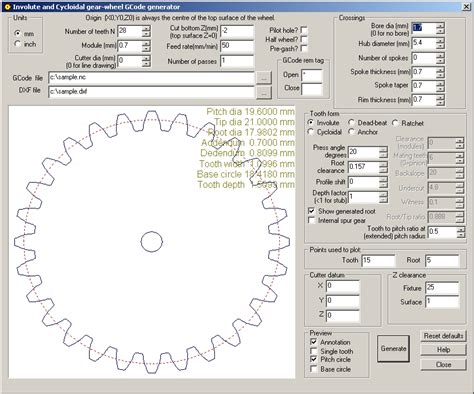Enable Internal spur gear checkbox
The image size is (474, 394).
[311, 220]
